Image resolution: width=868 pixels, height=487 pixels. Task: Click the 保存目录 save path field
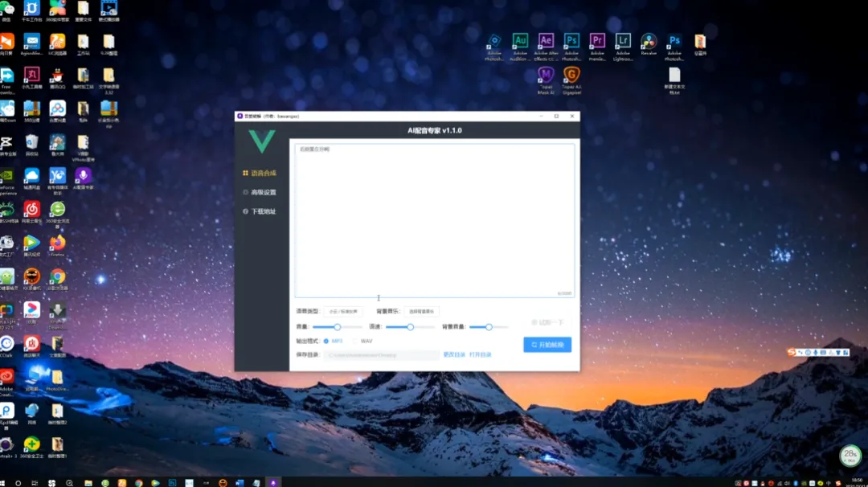coord(382,354)
